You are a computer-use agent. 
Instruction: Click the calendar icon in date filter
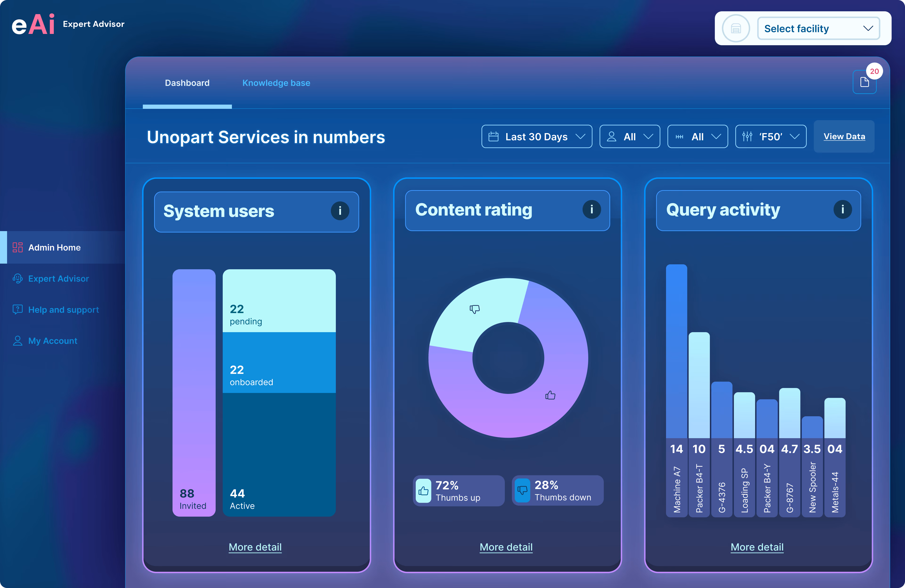[x=493, y=136]
